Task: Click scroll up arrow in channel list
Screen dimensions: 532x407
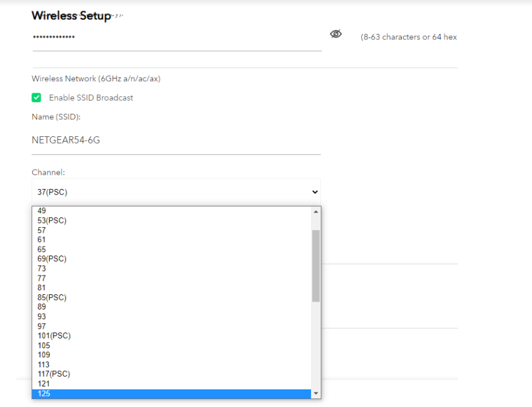Action: coord(315,211)
